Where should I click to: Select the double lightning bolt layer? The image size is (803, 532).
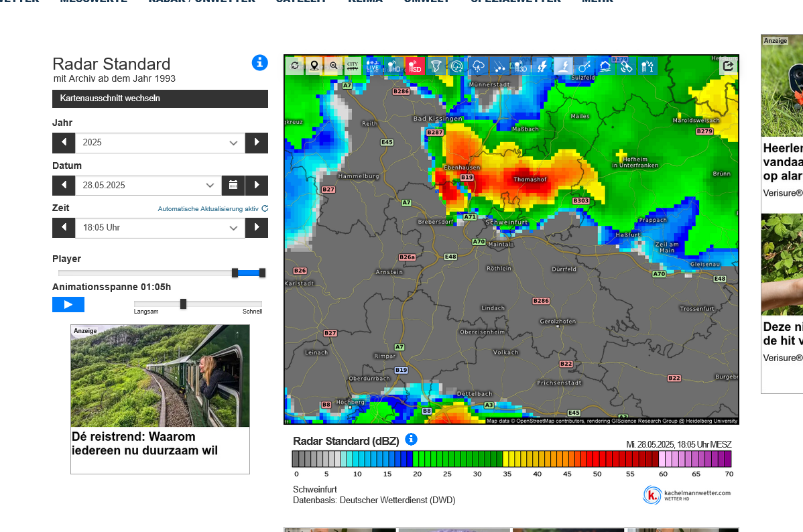[x=542, y=66]
